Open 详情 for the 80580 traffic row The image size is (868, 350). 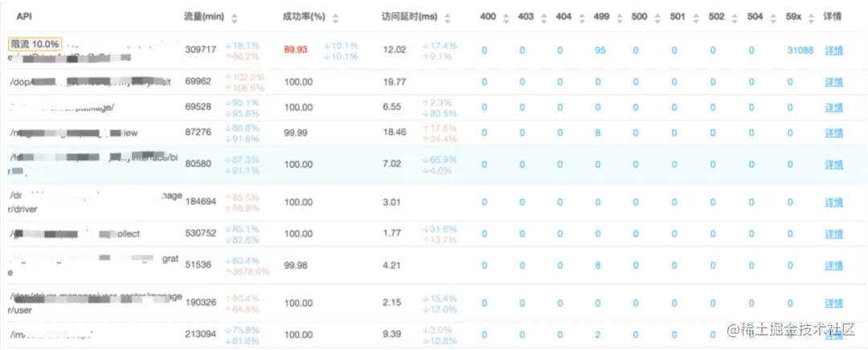tap(833, 165)
